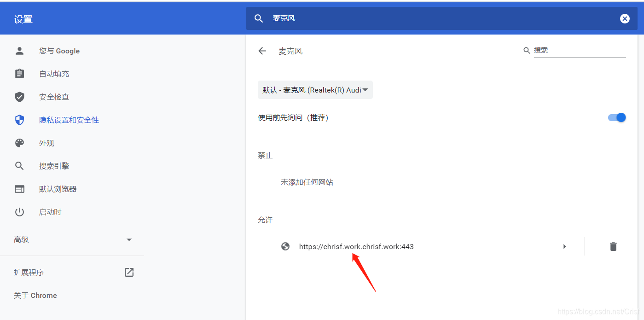Click the power icon for 启动时

click(19, 212)
